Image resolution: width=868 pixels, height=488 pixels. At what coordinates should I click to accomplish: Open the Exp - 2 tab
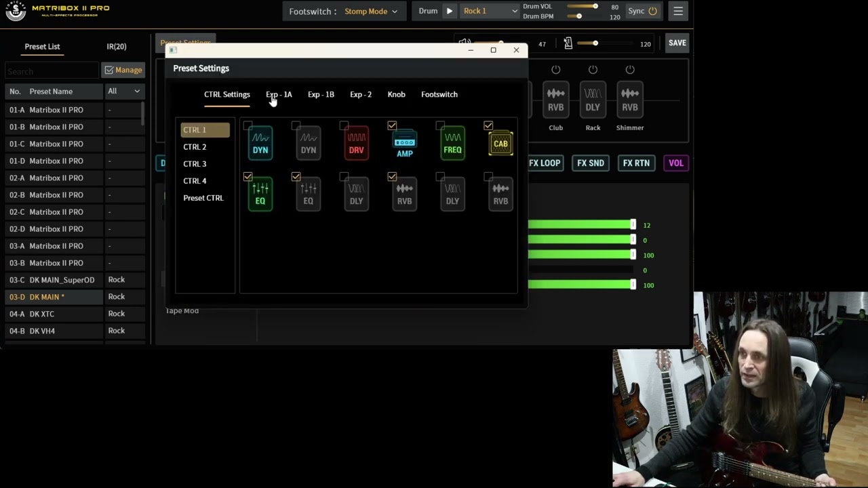point(361,94)
